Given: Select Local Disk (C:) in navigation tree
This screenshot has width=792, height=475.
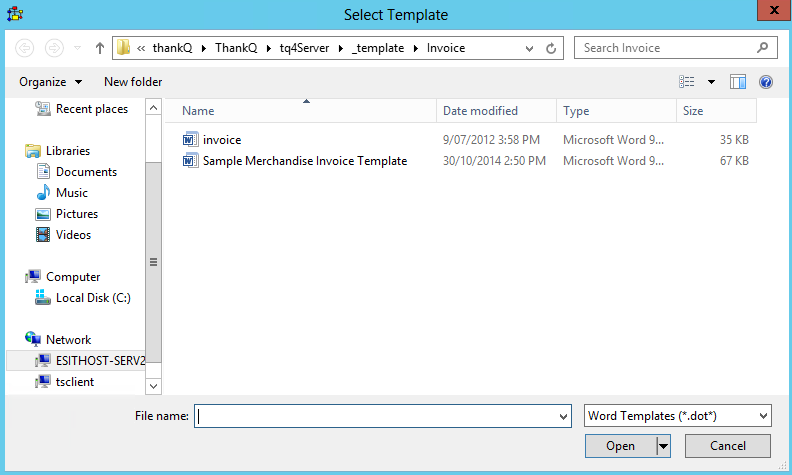Looking at the screenshot, I should point(93,298).
